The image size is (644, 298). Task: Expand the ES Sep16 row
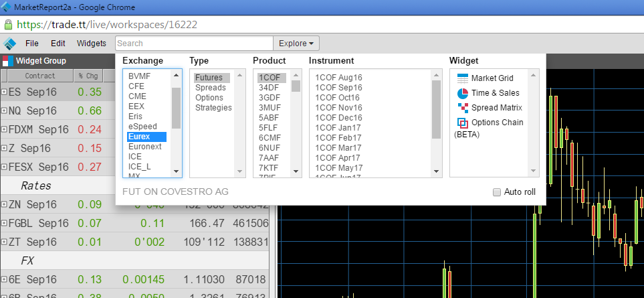coord(4,92)
